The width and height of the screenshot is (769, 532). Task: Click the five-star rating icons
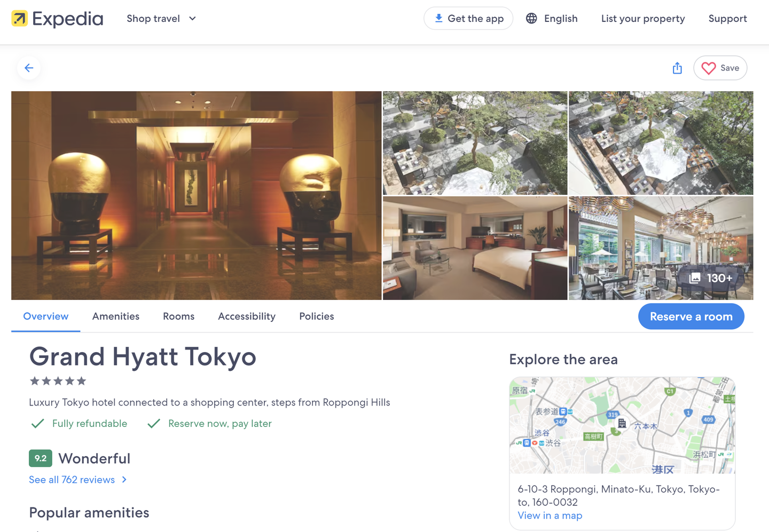pyautogui.click(x=58, y=381)
